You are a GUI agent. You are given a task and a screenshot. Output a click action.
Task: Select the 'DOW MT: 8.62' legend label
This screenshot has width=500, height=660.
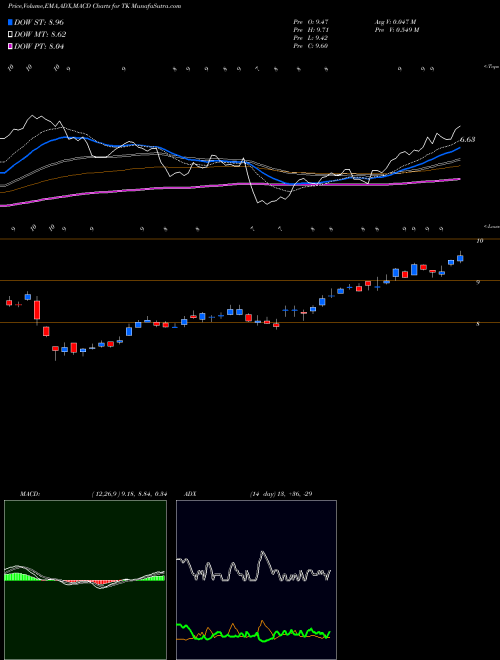(x=40, y=35)
